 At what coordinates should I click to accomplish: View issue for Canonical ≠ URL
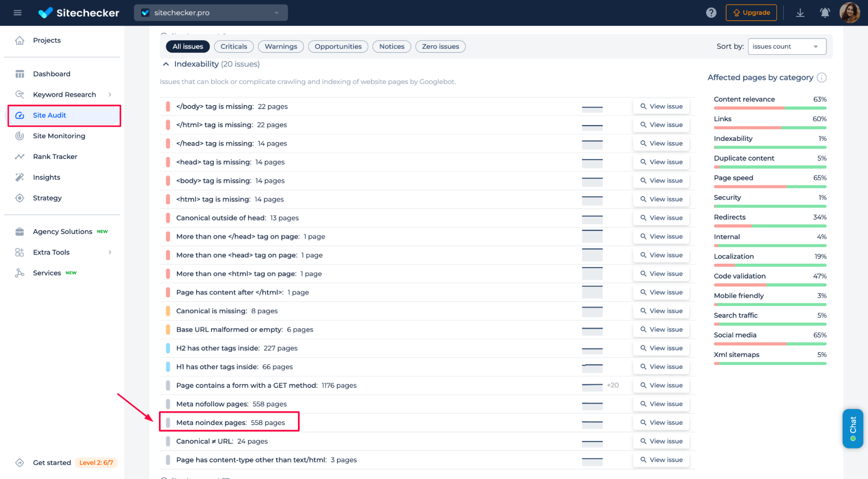pos(661,441)
